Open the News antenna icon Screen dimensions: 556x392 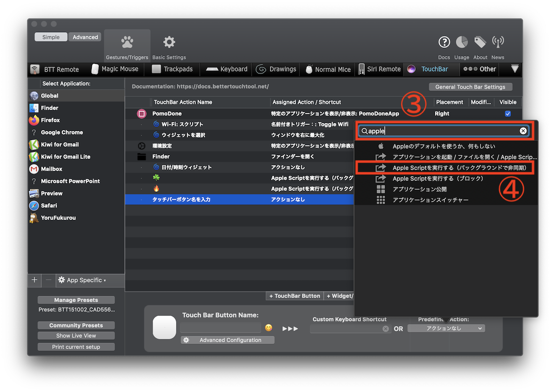tap(498, 42)
